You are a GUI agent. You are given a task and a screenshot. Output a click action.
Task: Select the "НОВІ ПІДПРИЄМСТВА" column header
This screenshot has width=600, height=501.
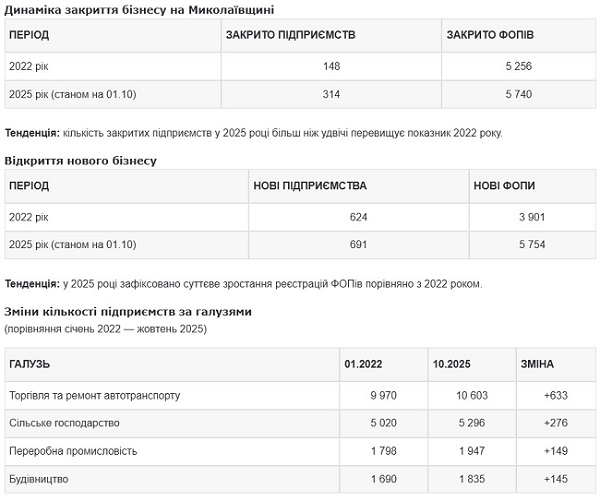pyautogui.click(x=310, y=186)
